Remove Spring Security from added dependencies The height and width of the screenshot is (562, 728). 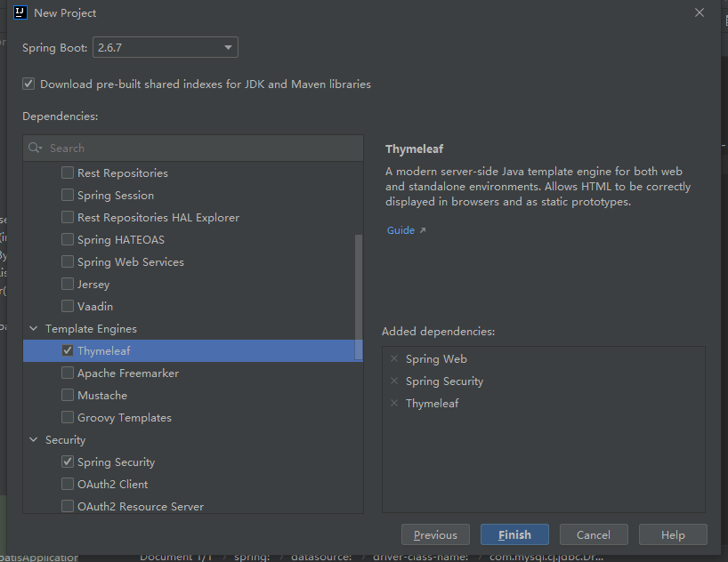point(394,381)
